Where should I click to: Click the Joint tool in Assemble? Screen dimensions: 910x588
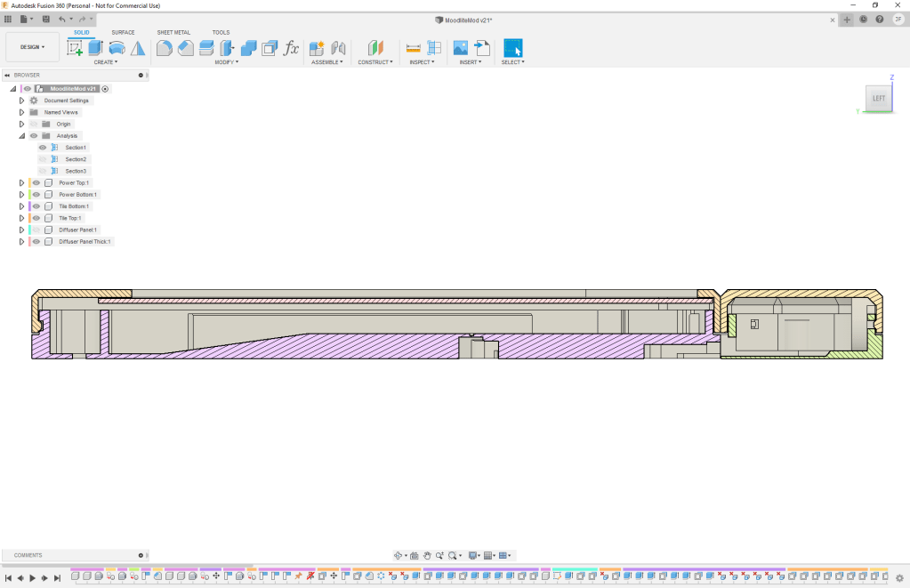(x=338, y=48)
